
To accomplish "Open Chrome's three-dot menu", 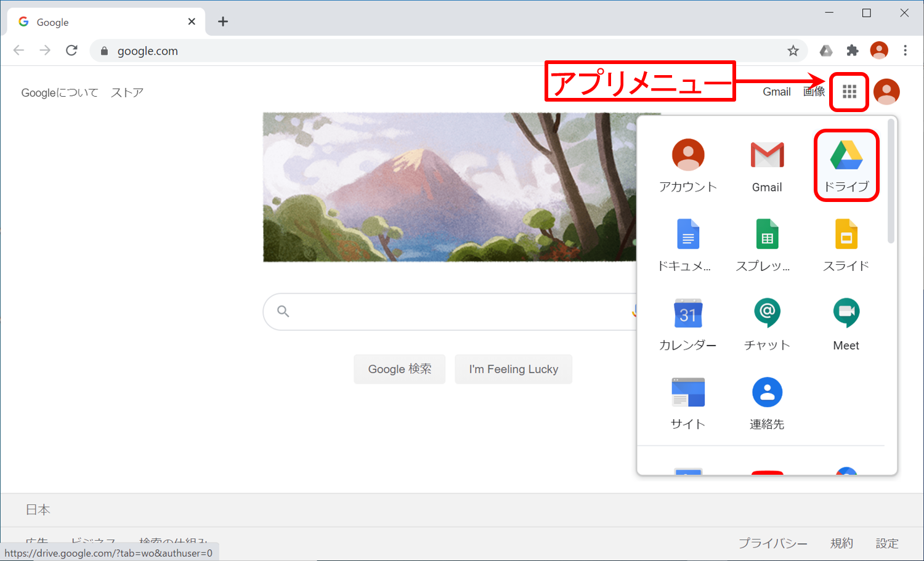I will coord(905,50).
